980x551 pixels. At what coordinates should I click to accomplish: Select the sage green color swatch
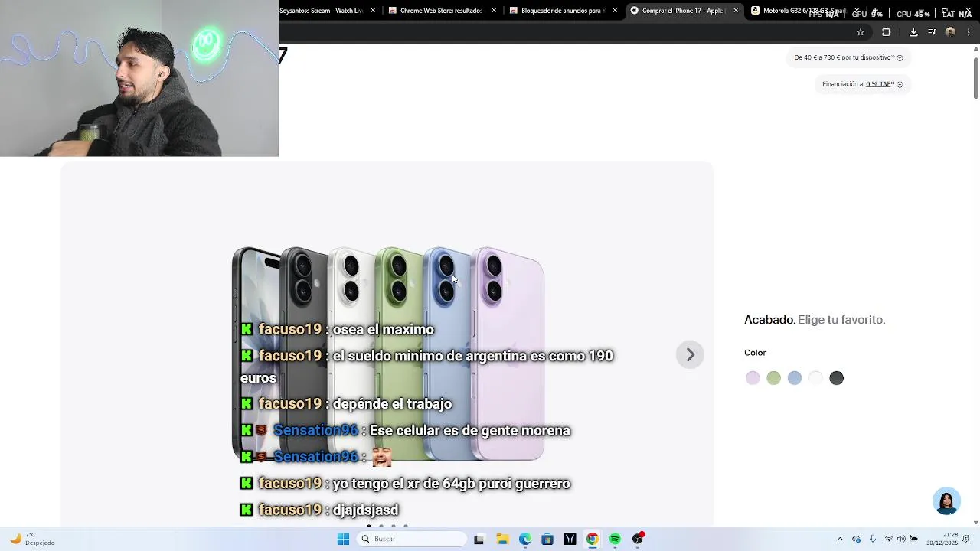point(774,378)
